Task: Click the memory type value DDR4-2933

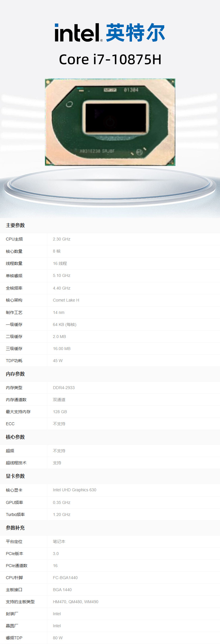Action: pyautogui.click(x=64, y=388)
